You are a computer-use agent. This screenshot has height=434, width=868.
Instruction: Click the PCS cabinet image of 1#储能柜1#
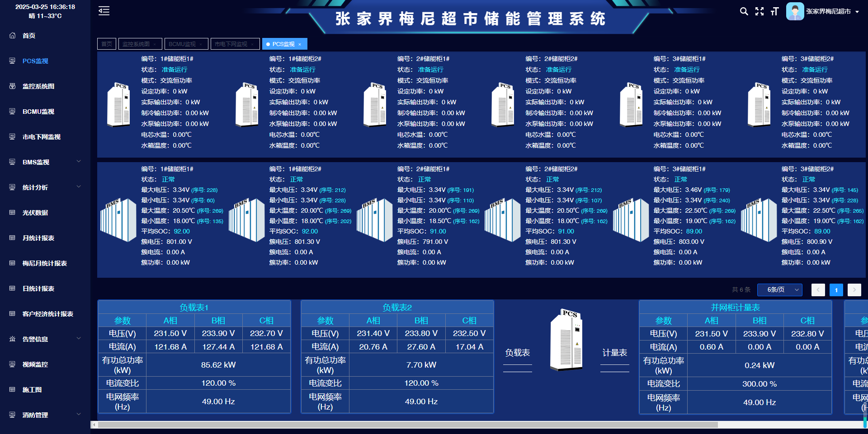point(118,105)
